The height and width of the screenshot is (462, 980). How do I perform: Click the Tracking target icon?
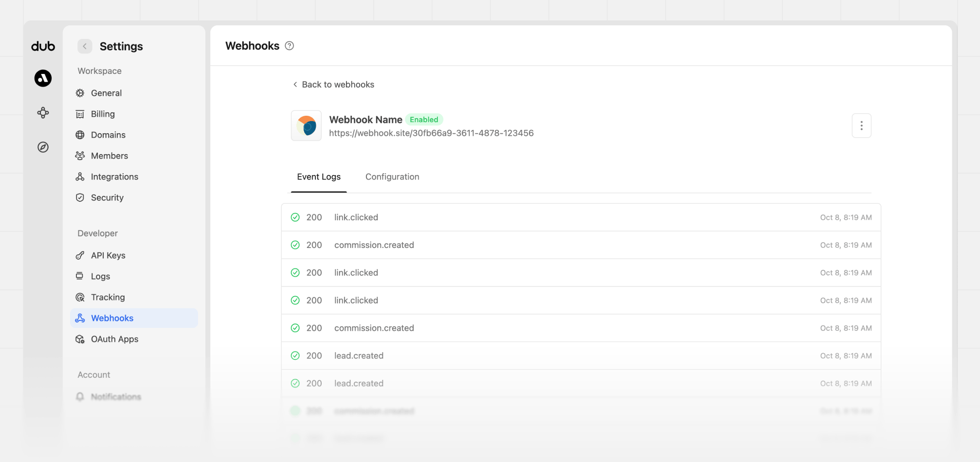pos(80,297)
